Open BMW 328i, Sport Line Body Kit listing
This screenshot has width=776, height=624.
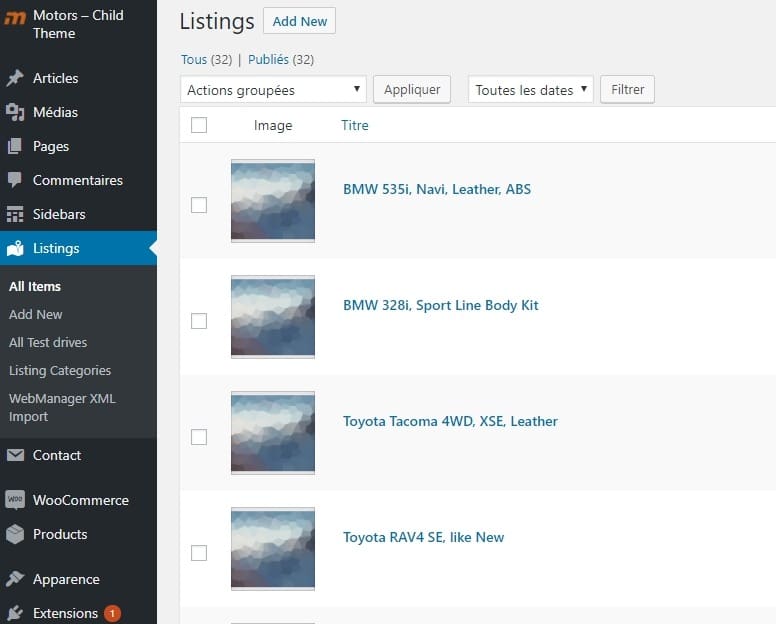tap(440, 305)
